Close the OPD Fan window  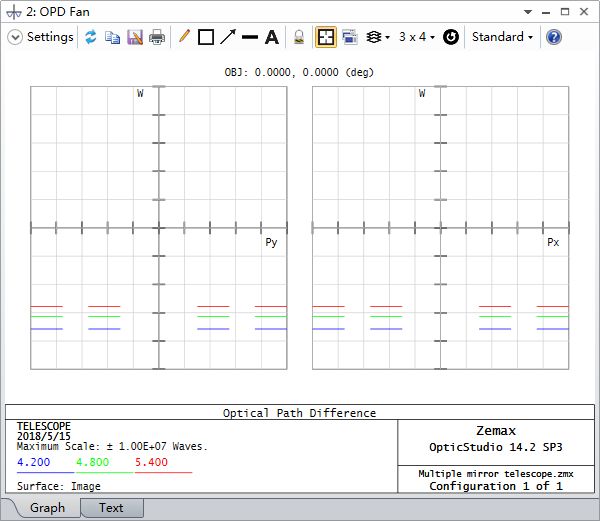point(584,12)
